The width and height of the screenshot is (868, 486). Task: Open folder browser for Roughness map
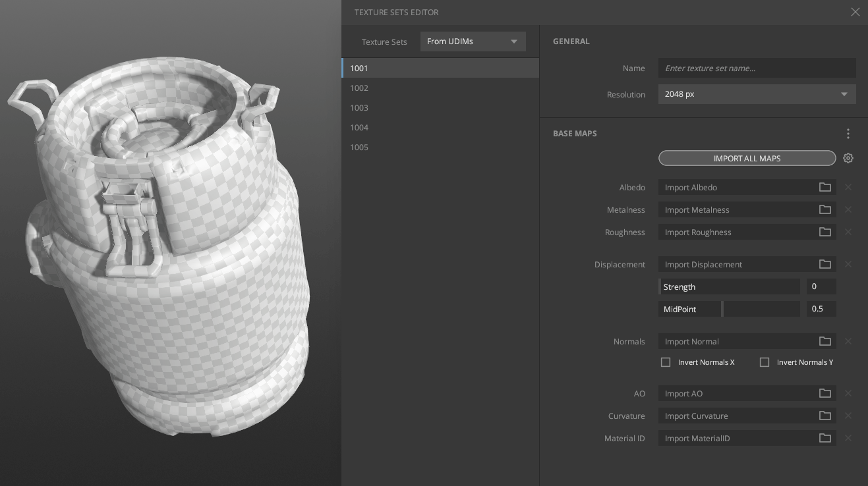click(x=825, y=232)
